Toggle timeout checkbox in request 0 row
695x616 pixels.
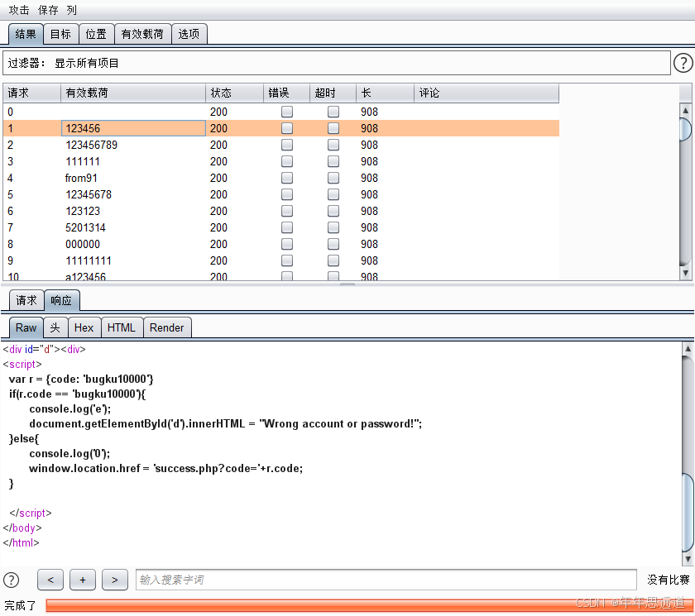(333, 112)
